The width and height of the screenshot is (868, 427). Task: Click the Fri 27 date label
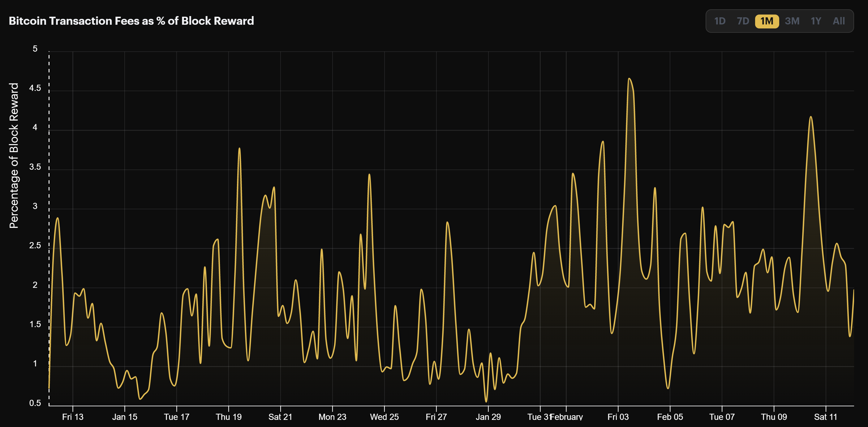[x=436, y=417]
